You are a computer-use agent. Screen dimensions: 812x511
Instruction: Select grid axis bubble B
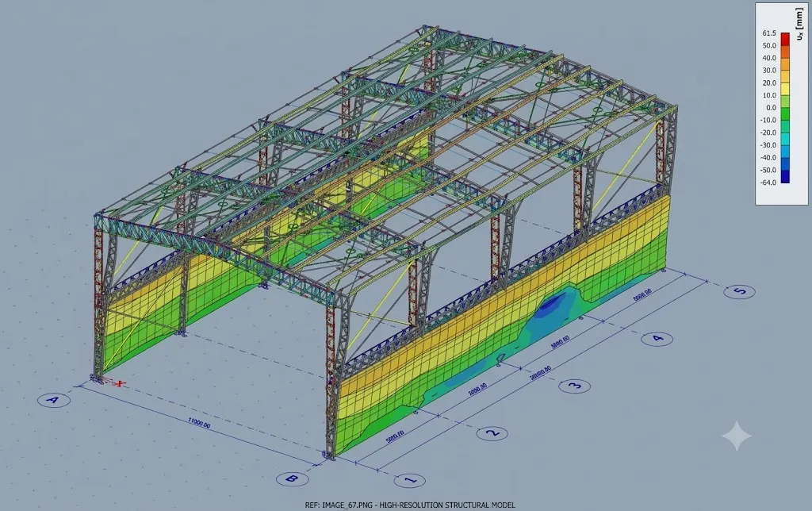coord(292,479)
